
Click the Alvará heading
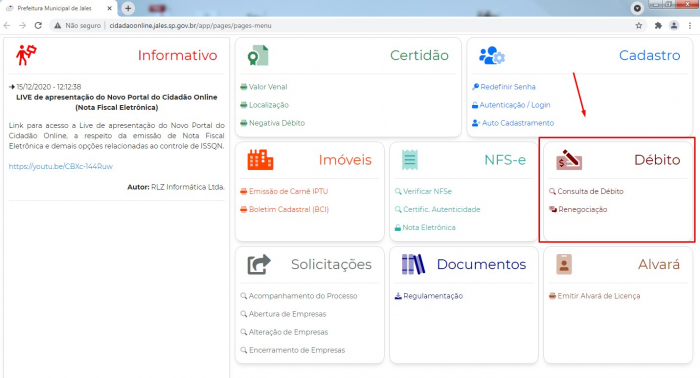pos(658,264)
